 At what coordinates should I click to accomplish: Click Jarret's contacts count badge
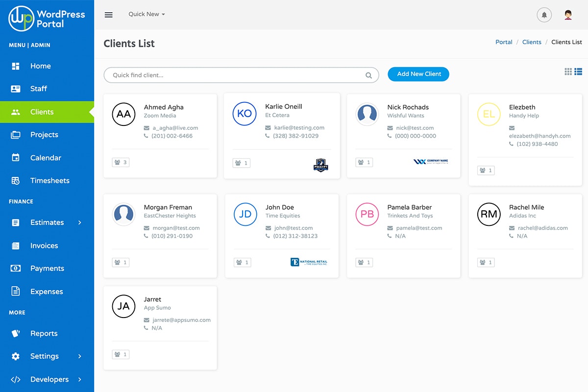pos(121,354)
